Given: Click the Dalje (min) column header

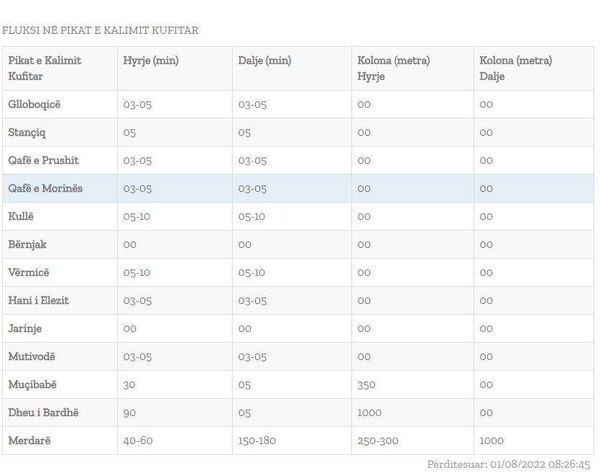Looking at the screenshot, I should (x=264, y=60).
